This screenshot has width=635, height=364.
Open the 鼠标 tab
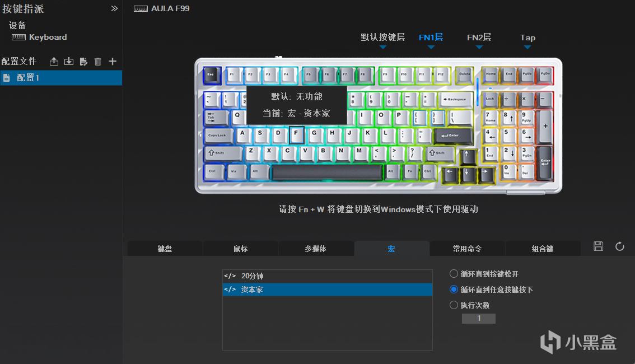(241, 249)
